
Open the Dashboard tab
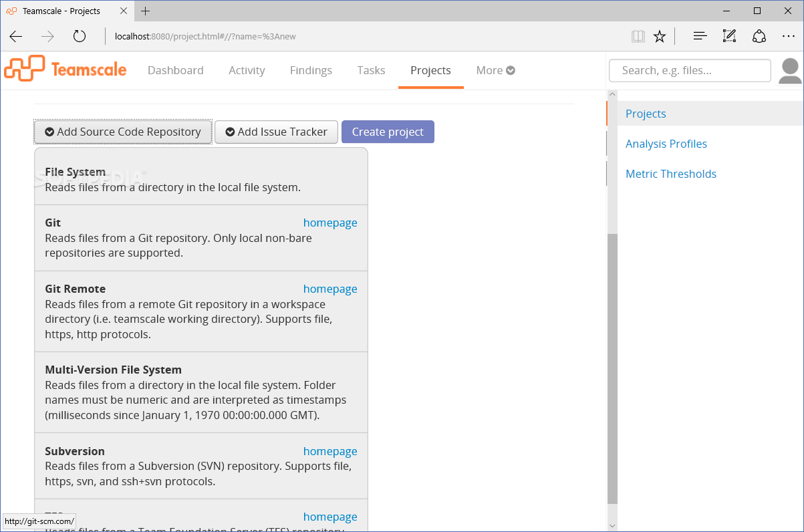[x=176, y=70]
